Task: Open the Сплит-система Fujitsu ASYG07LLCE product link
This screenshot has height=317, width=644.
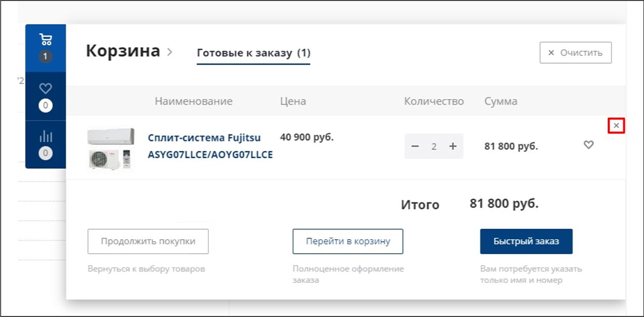Action: pyautogui.click(x=210, y=146)
